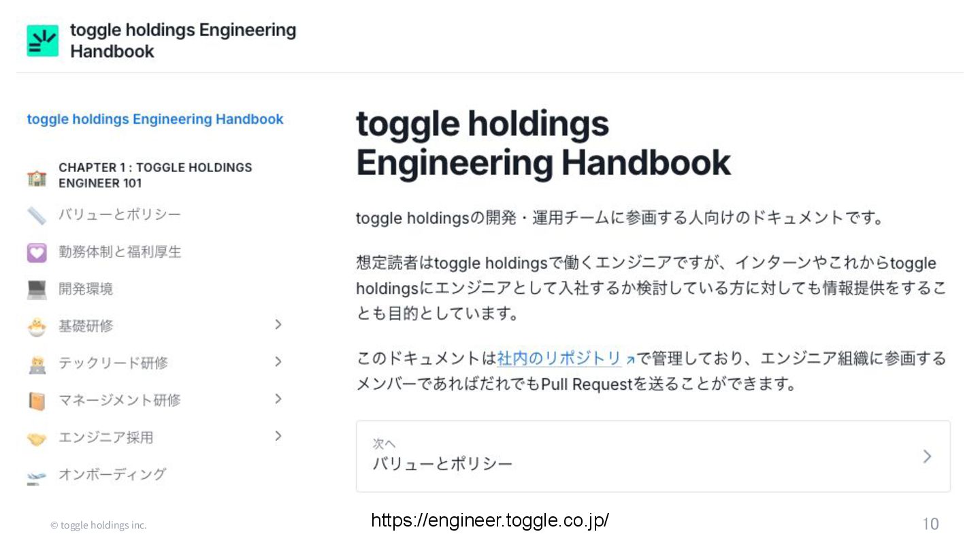The height and width of the screenshot is (551, 980).
Task: Open the バリューとポリシー sidebar item
Action: (120, 215)
